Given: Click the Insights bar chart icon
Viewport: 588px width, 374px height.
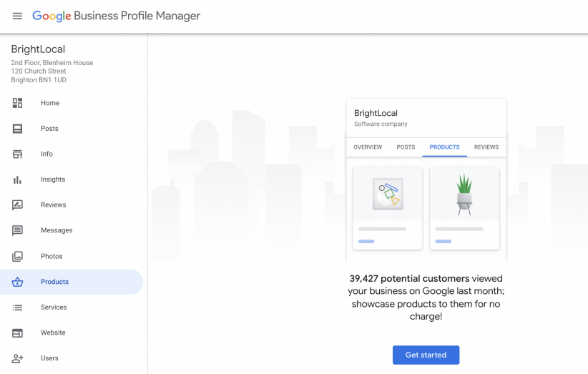Looking at the screenshot, I should click(17, 179).
